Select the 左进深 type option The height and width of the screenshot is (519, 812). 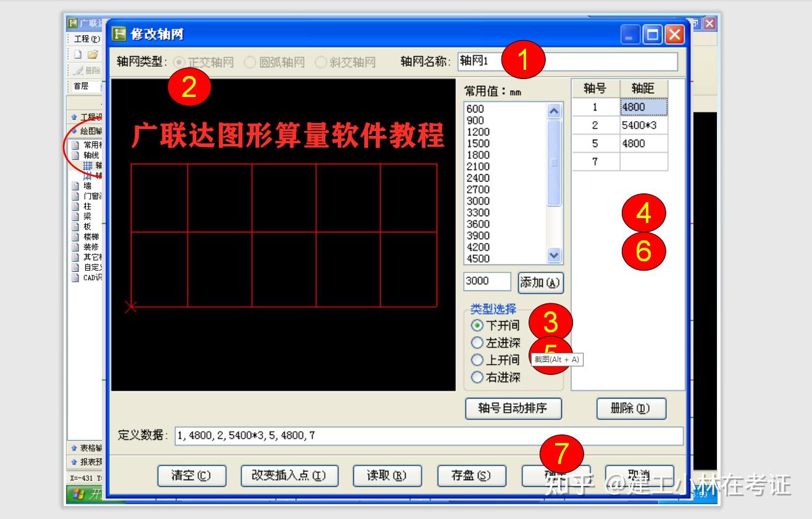pyautogui.click(x=477, y=342)
